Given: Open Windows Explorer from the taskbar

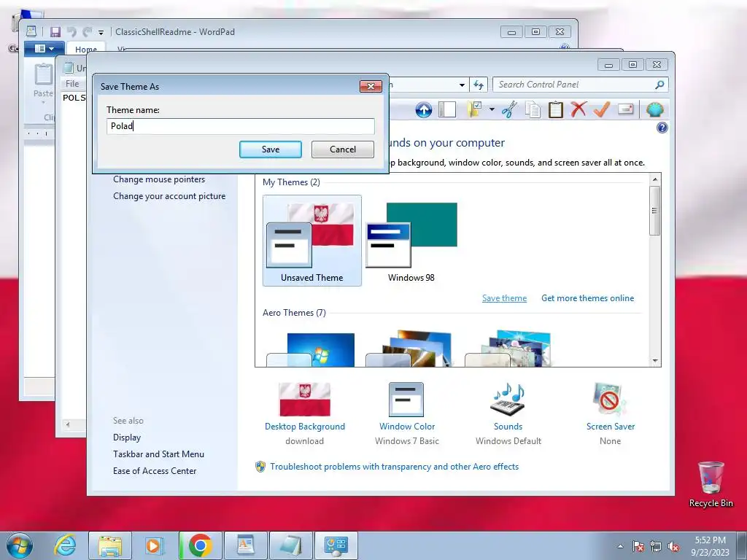Looking at the screenshot, I should 111,545.
